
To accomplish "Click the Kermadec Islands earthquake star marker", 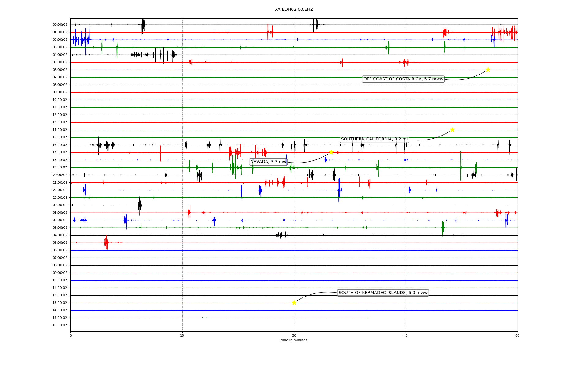I will coord(294,303).
